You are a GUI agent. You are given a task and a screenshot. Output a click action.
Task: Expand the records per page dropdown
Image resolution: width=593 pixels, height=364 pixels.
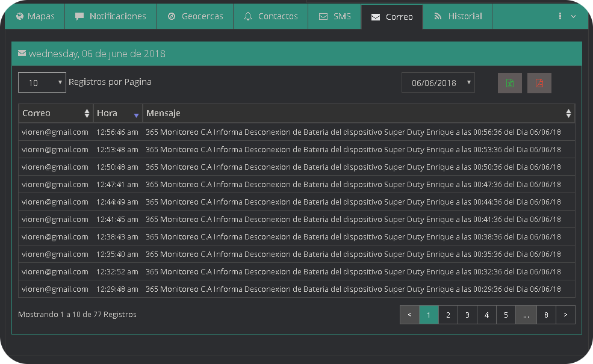[x=42, y=82]
